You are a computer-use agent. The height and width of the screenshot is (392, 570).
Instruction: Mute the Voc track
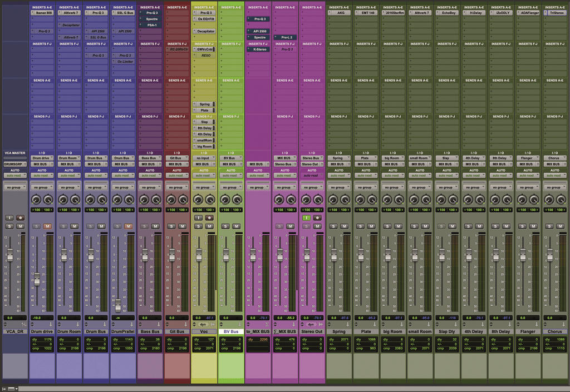[209, 226]
